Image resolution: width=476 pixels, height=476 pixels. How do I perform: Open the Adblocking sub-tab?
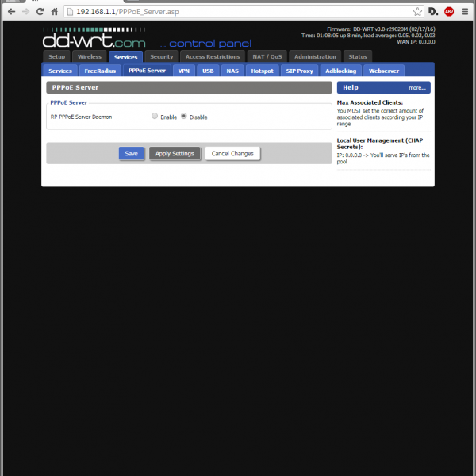pyautogui.click(x=340, y=71)
